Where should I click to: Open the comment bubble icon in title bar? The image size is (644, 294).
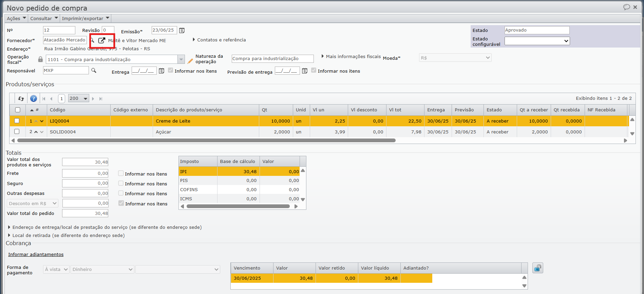[626, 7]
